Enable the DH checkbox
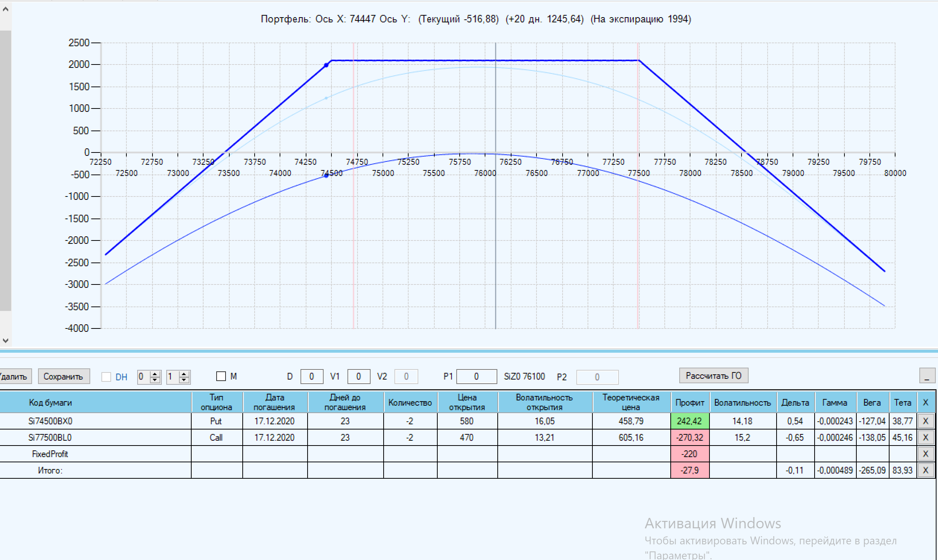Image resolution: width=938 pixels, height=560 pixels. [x=106, y=377]
